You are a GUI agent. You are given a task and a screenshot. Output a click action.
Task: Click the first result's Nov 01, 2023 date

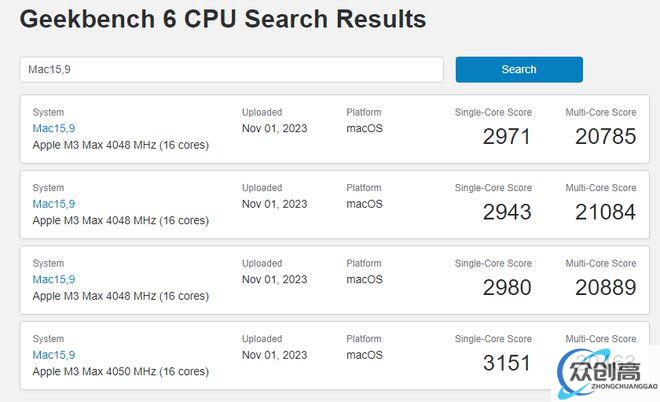pos(274,128)
